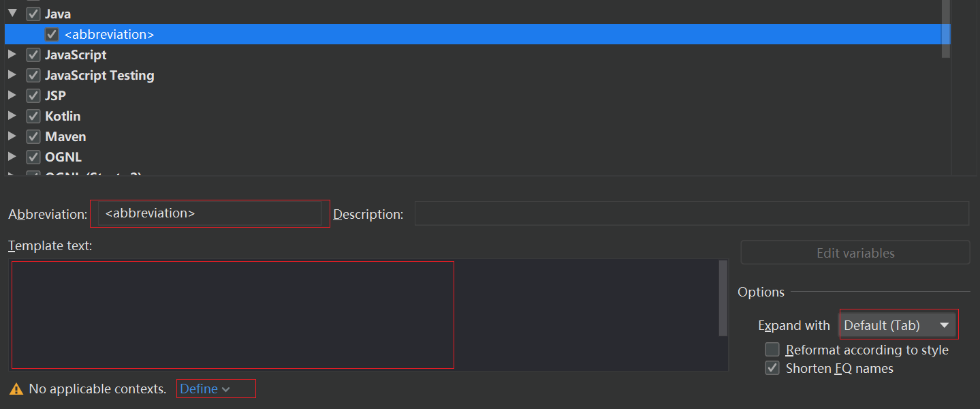This screenshot has height=409, width=980.
Task: Uncheck the JavaScript group checkbox
Action: click(33, 55)
